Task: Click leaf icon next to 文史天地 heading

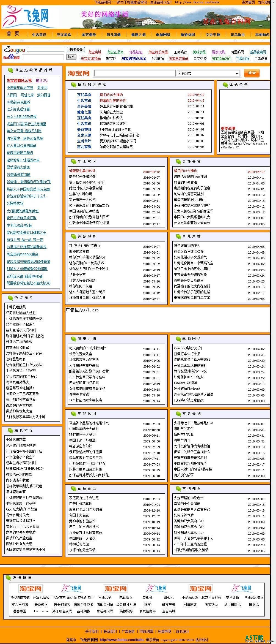Action: [178, 414]
